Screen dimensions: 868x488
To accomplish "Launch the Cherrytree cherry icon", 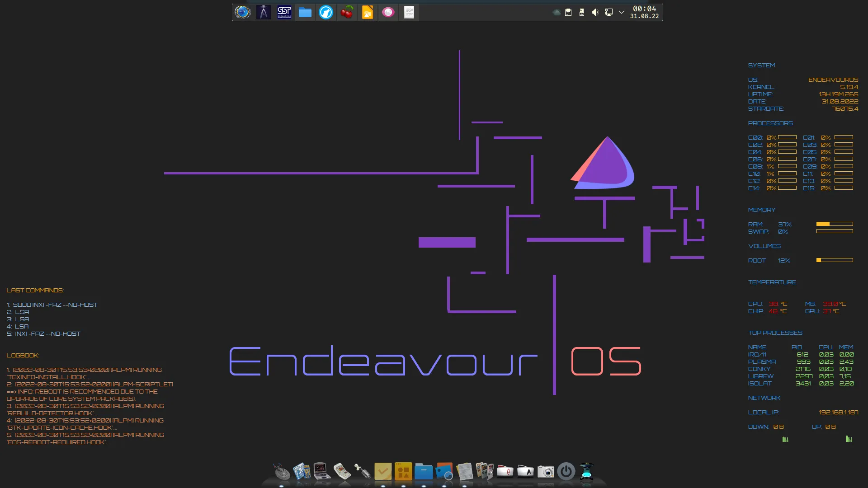I will [347, 12].
